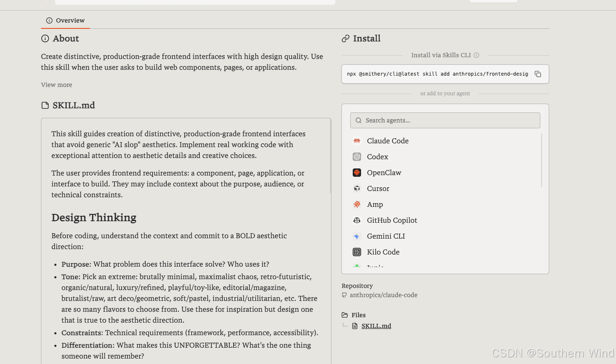Viewport: 616px width, 364px height.
Task: Click the Gemini CLI icon
Action: (x=357, y=236)
